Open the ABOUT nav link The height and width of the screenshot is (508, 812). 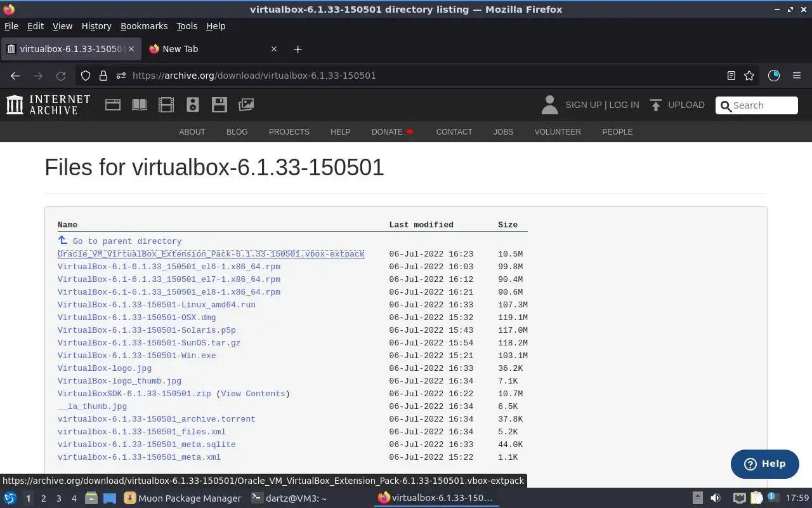point(192,132)
